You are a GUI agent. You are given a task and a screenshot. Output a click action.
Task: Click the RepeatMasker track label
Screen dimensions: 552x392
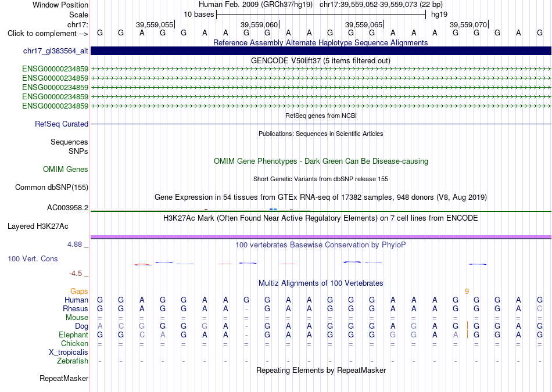pos(64,378)
